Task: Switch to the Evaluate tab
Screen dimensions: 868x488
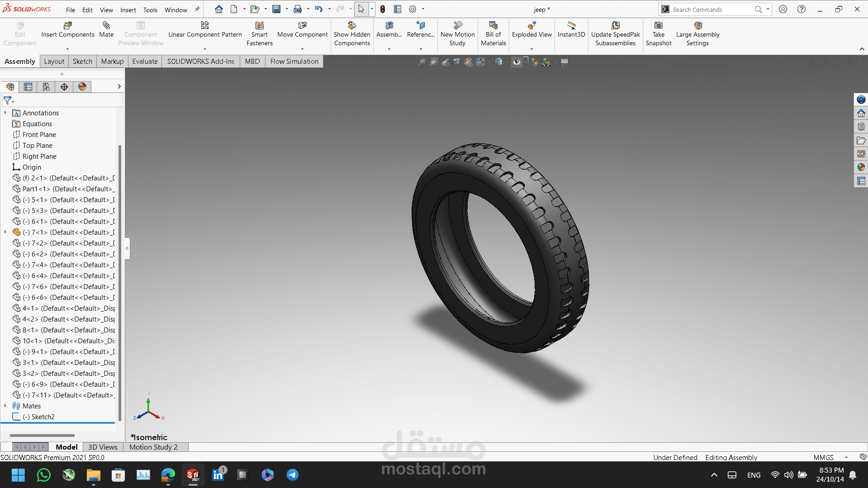Action: click(x=145, y=62)
